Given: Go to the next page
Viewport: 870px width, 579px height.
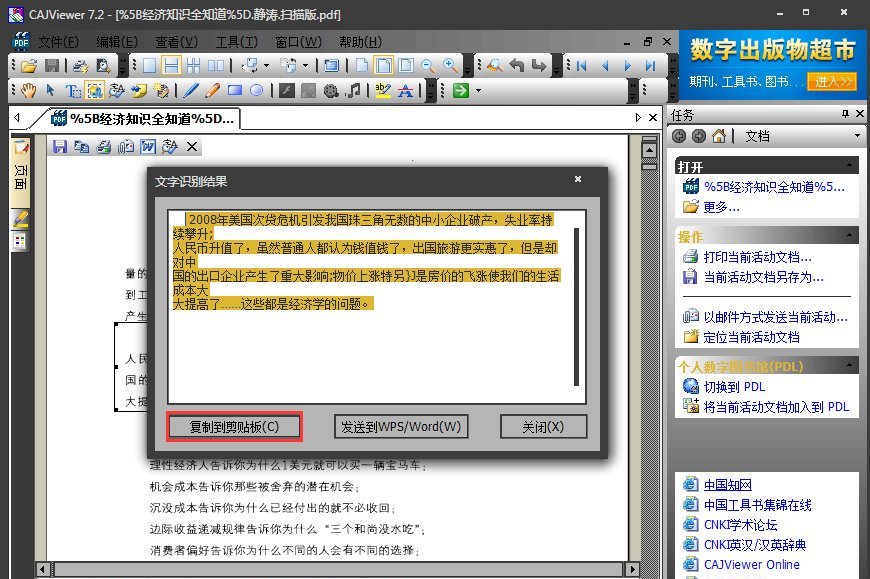Looking at the screenshot, I should (628, 66).
